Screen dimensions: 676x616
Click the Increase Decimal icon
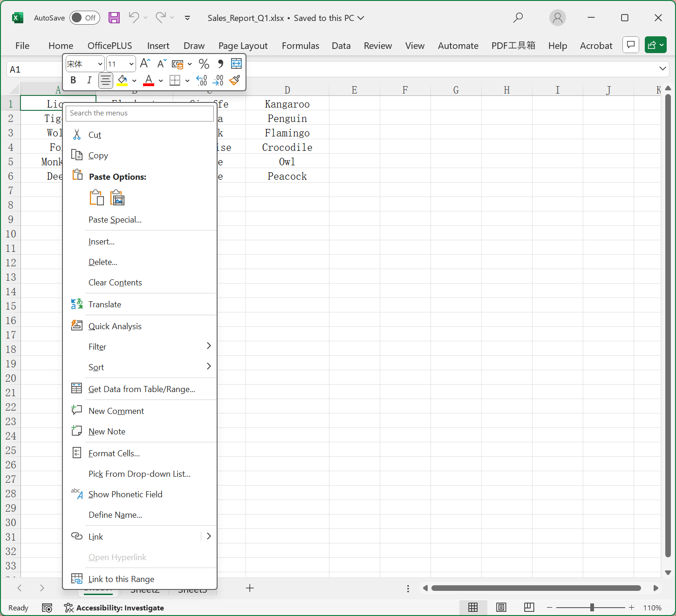click(x=202, y=81)
